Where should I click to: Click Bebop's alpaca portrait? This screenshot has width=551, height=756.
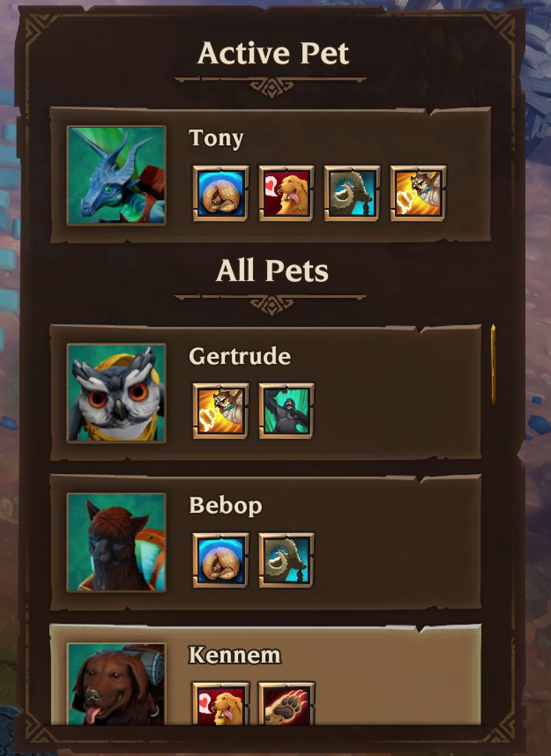116,542
